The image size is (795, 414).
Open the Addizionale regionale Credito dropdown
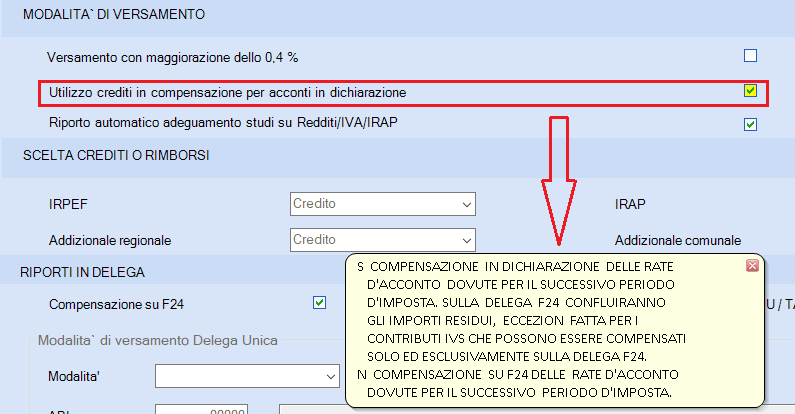[383, 240]
